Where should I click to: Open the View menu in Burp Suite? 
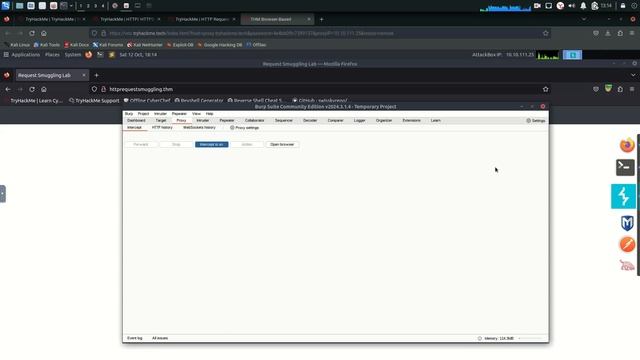[x=196, y=114]
